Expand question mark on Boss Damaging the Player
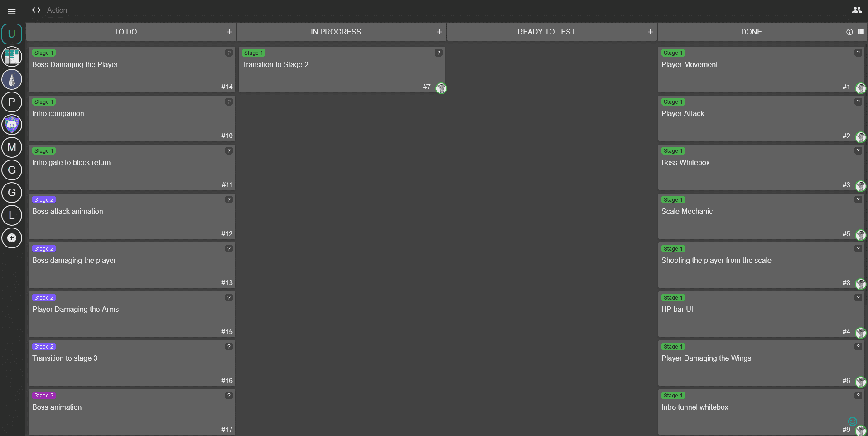868x436 pixels. [x=229, y=53]
